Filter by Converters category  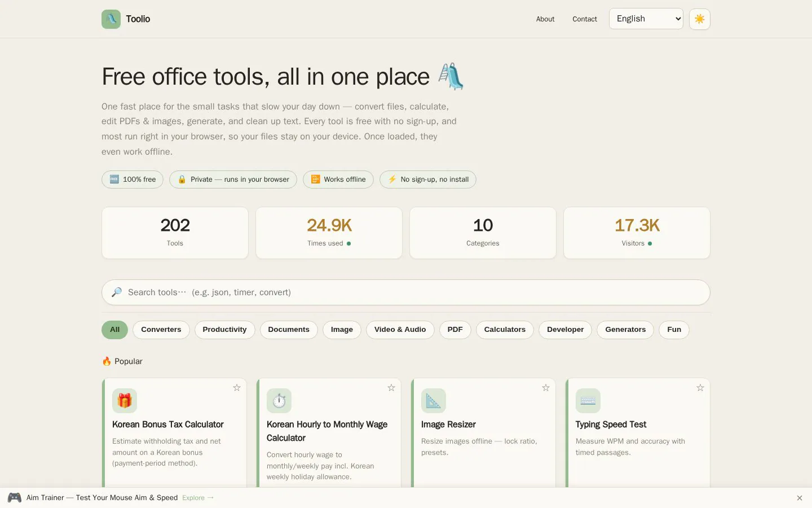161,330
